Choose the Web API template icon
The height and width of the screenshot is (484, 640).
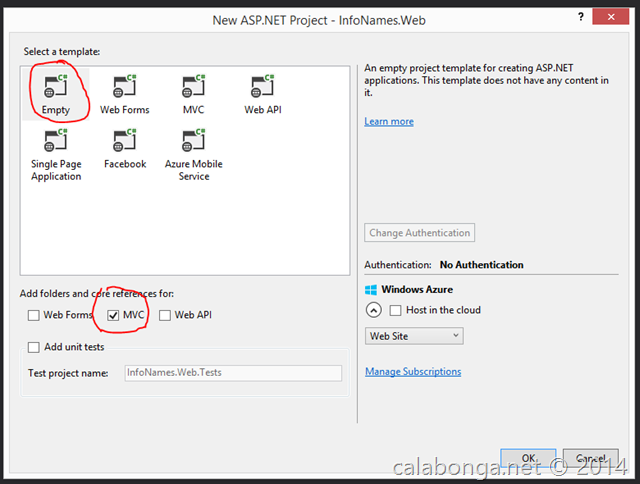pyautogui.click(x=262, y=86)
